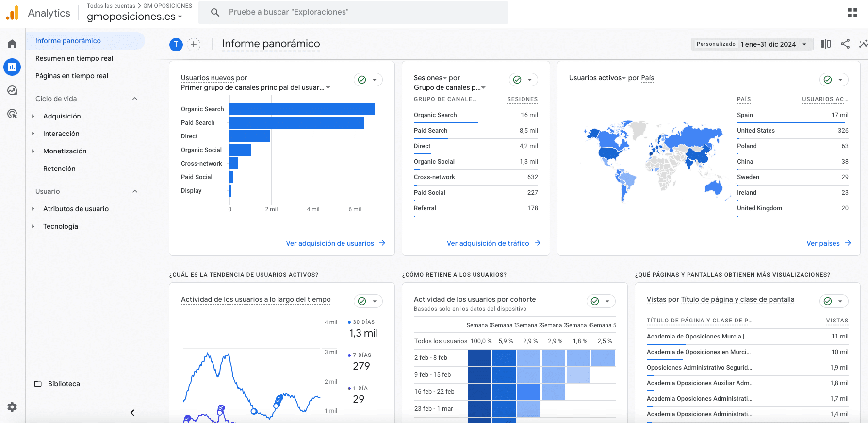Click the Organic Search bar in chart
Image resolution: width=868 pixels, height=423 pixels.
pos(302,109)
